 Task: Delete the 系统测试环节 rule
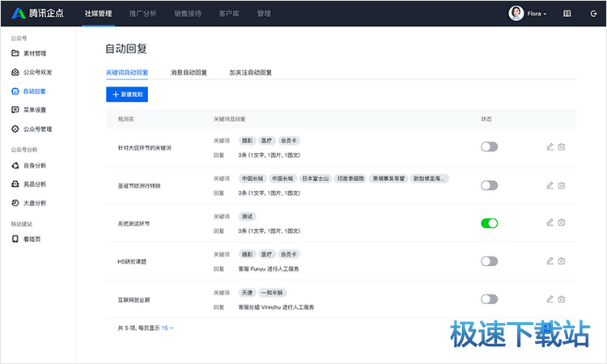[x=562, y=222]
